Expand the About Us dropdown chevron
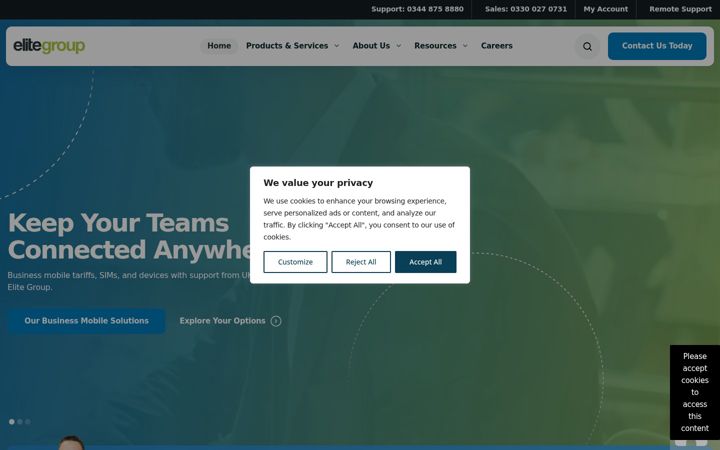Image resolution: width=720 pixels, height=450 pixels. [399, 46]
